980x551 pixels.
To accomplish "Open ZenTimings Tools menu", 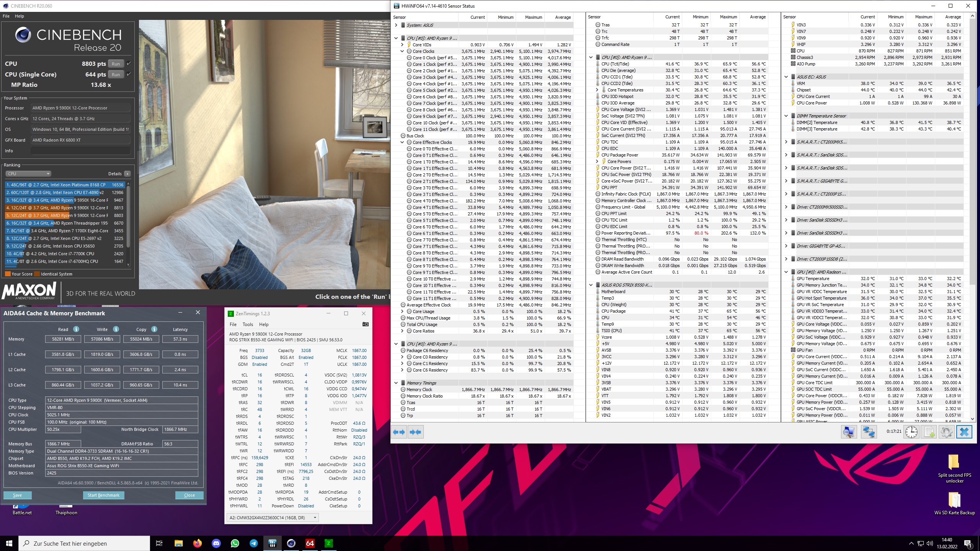I will (x=248, y=324).
